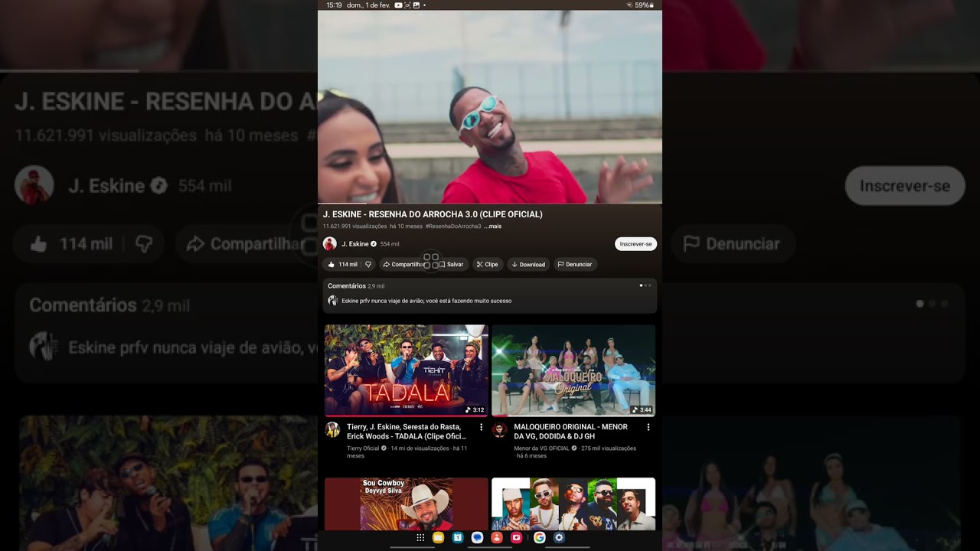Subscribe with Inscrever-se button

point(635,244)
